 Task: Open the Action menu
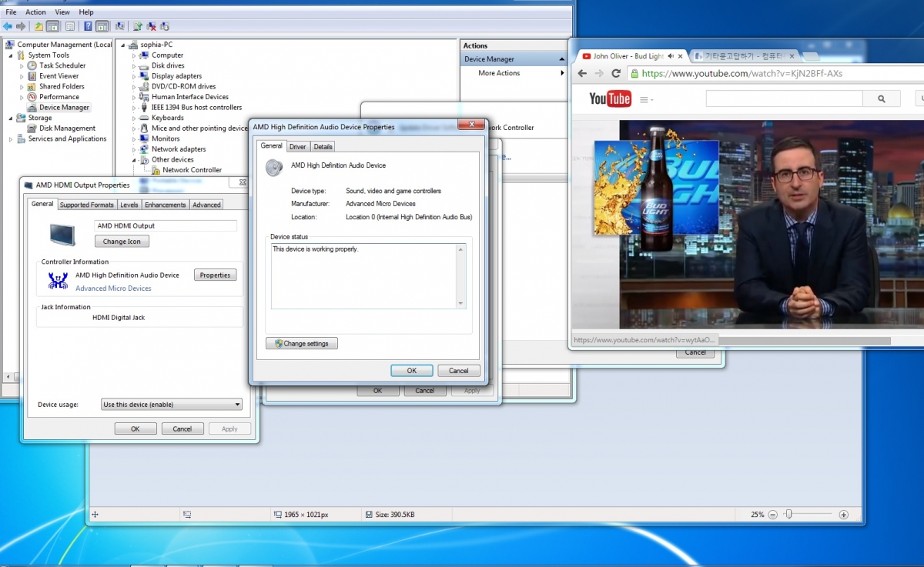[x=35, y=12]
